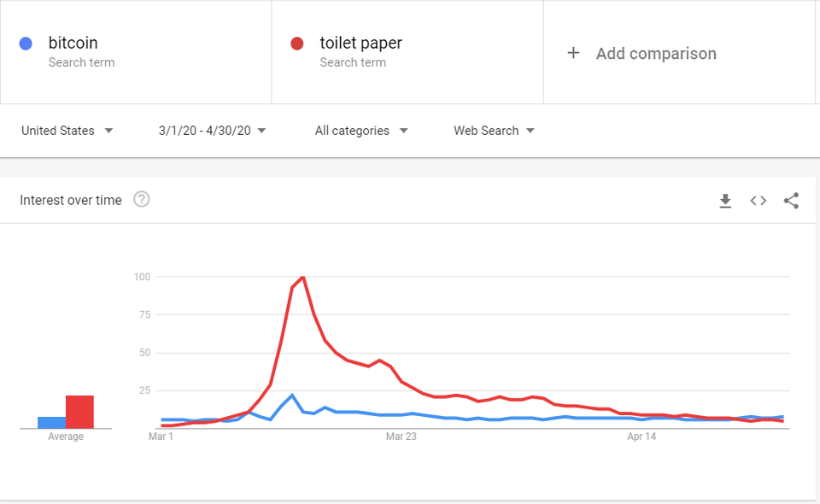The image size is (820, 504).
Task: Open the United States region dropdown
Action: 67,131
